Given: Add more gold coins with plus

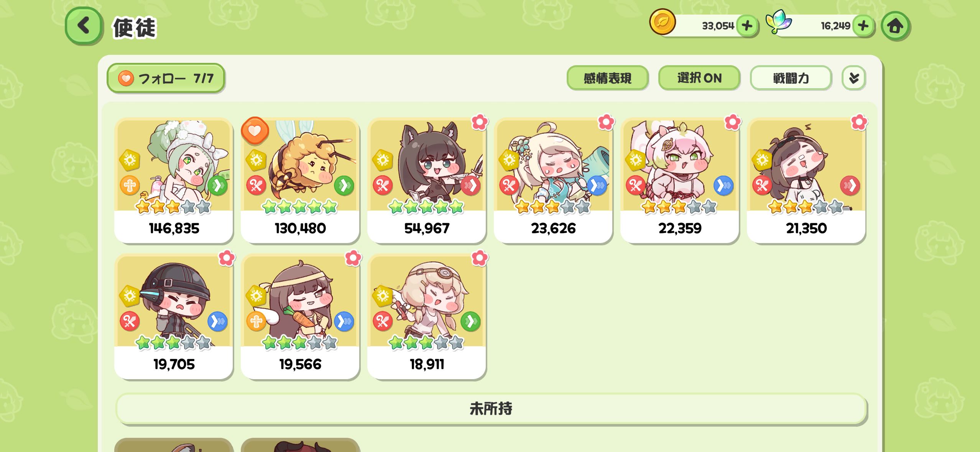Looking at the screenshot, I should pyautogui.click(x=747, y=26).
